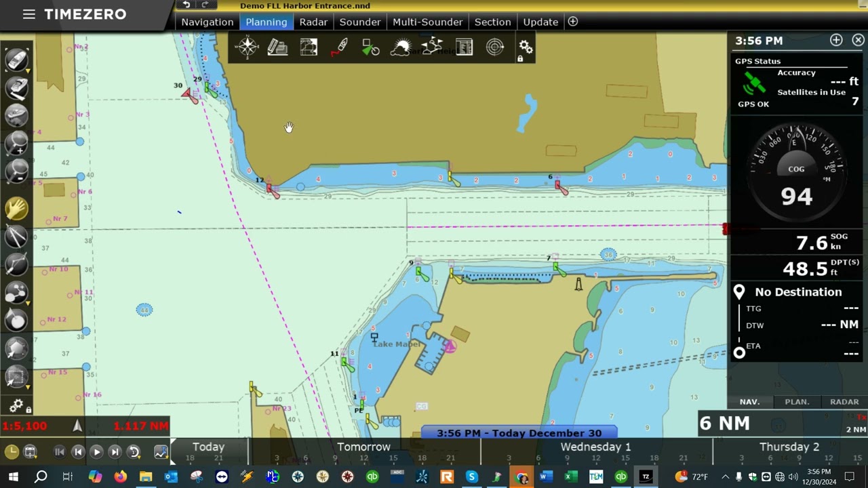
Task: Click the redo arrow in title bar
Action: [x=205, y=5]
